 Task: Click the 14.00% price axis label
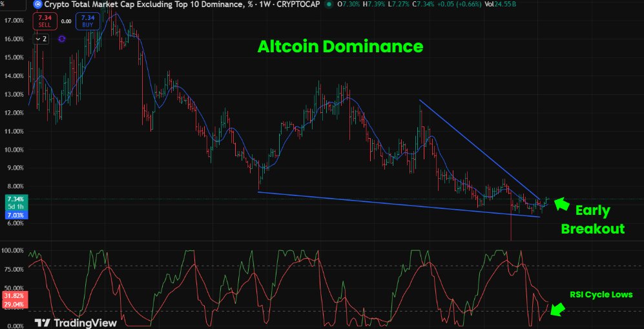(x=14, y=76)
